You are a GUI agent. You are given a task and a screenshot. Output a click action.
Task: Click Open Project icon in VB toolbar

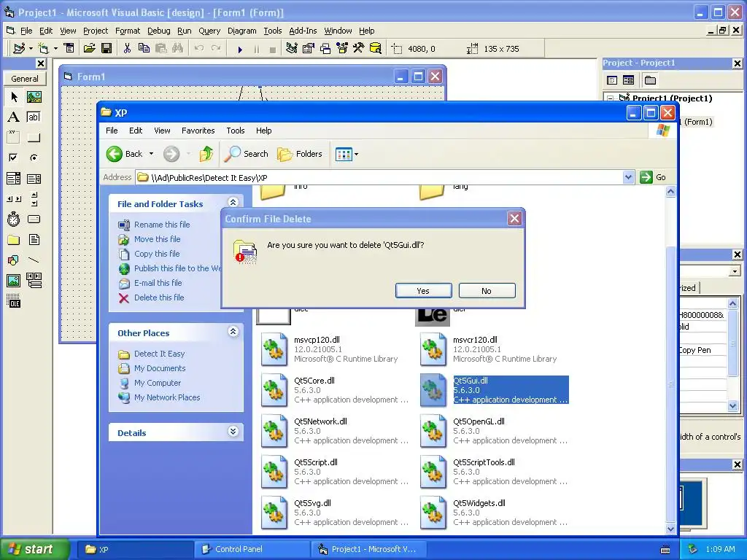tap(90, 48)
